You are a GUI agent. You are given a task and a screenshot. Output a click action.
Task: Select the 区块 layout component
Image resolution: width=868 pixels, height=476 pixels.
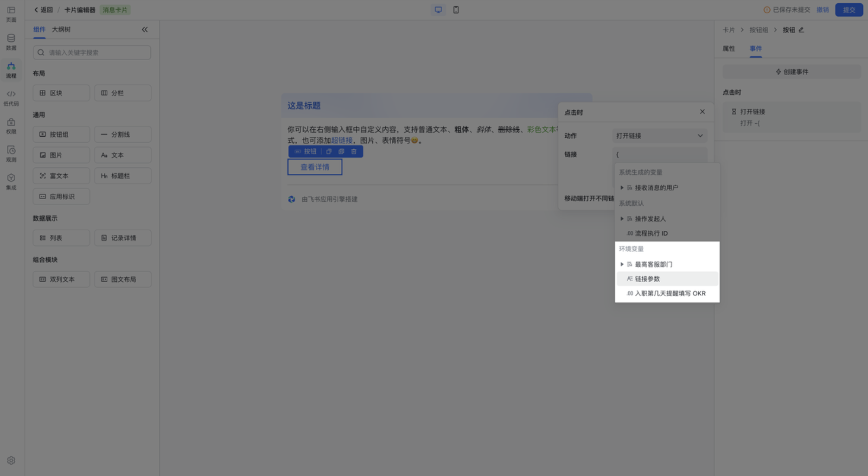click(x=61, y=93)
